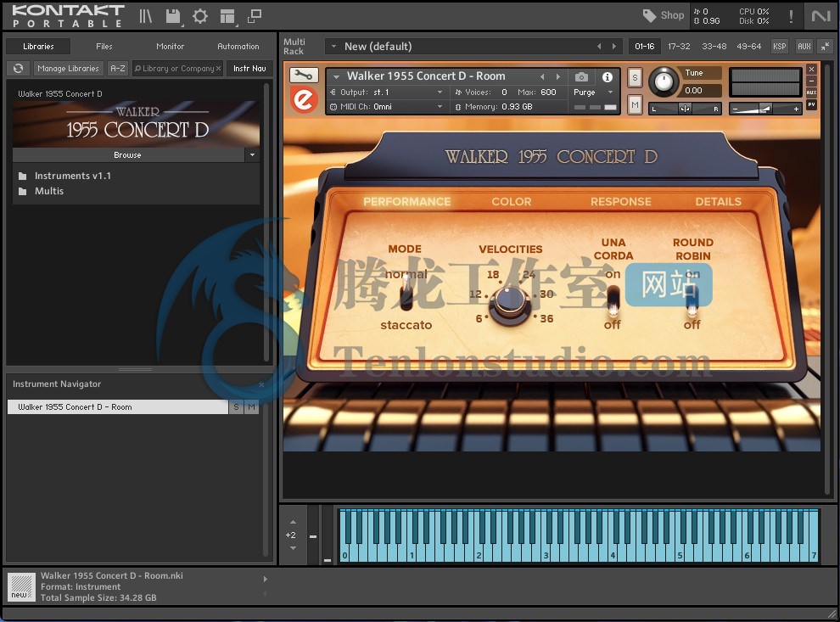Switch to the Files tab
Screen dimensions: 840x622
(x=104, y=46)
